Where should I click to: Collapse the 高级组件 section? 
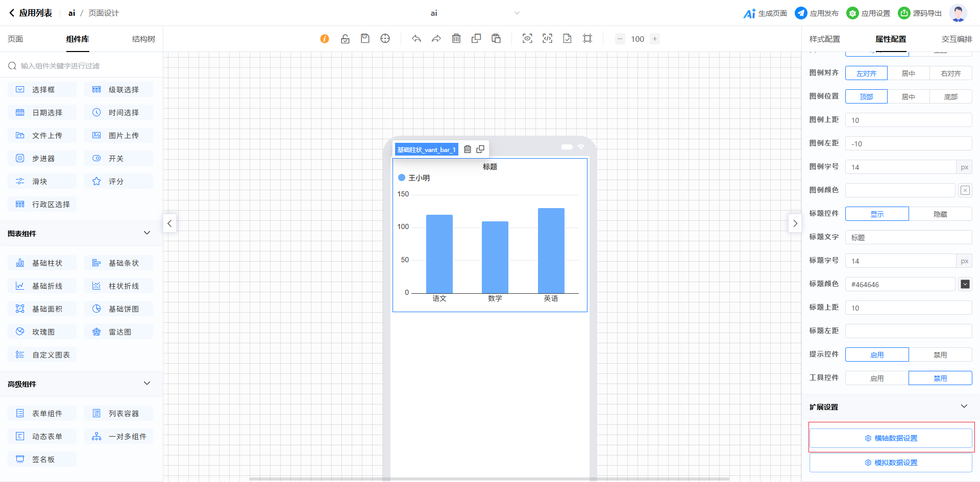147,384
